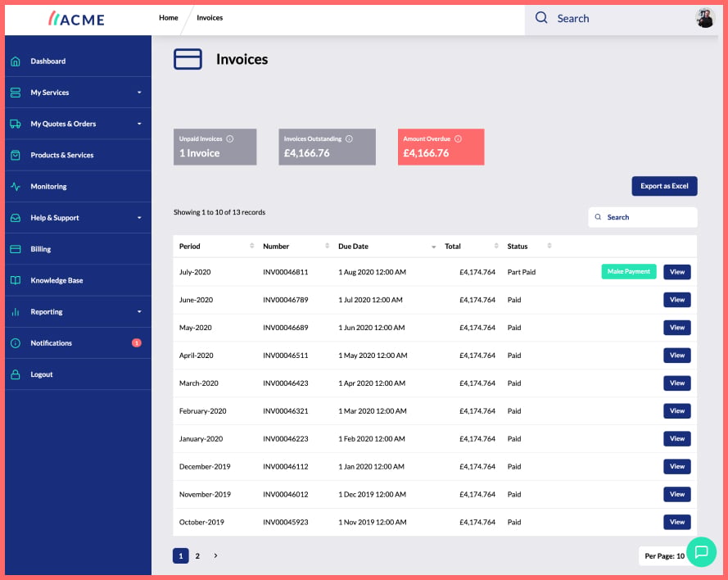Open the live chat bubble icon
This screenshot has width=728, height=580.
[x=701, y=551]
